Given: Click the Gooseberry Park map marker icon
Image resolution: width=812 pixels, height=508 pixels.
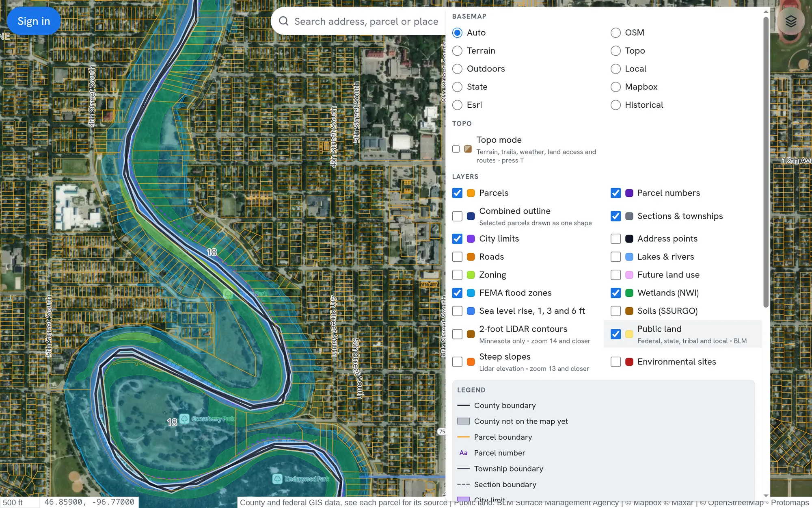Looking at the screenshot, I should [x=184, y=419].
